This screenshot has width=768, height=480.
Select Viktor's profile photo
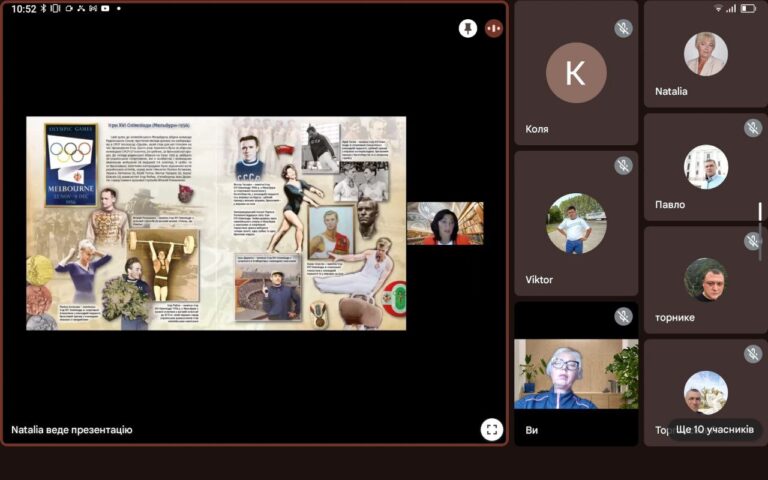(x=576, y=223)
